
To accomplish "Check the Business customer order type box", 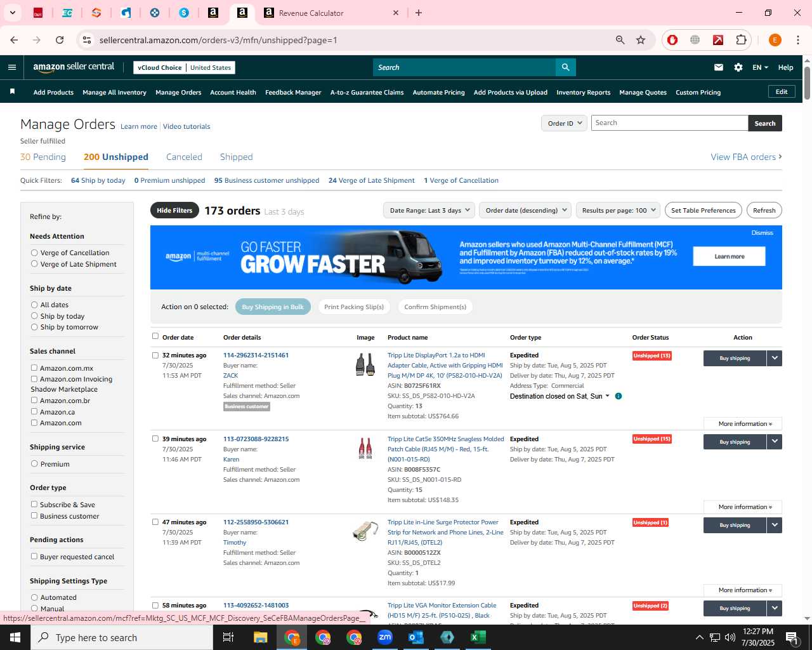I will tap(34, 516).
